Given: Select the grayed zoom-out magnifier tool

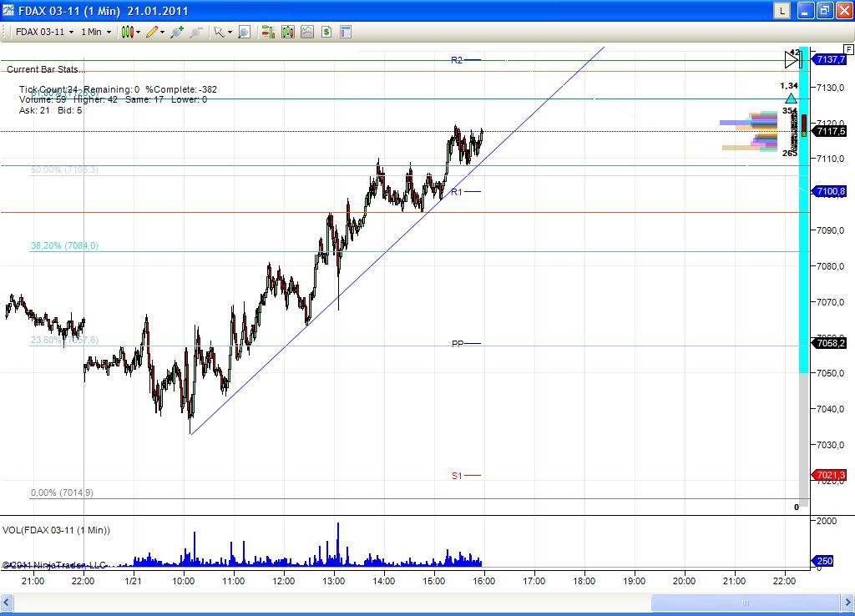Looking at the screenshot, I should tap(195, 32).
